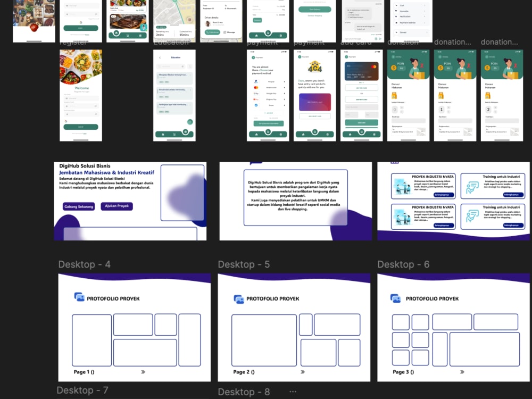Click the Ajukan Proyek button

tap(117, 206)
